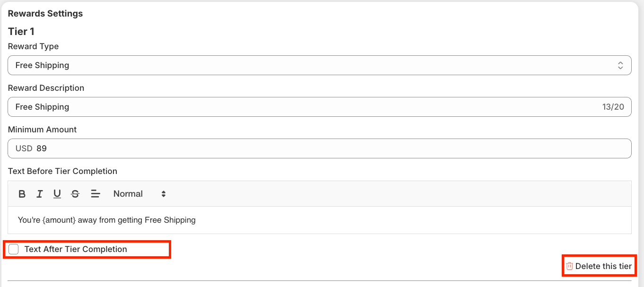Apply italic formatting to tier text
Screen dimensions: 644x287
40,194
